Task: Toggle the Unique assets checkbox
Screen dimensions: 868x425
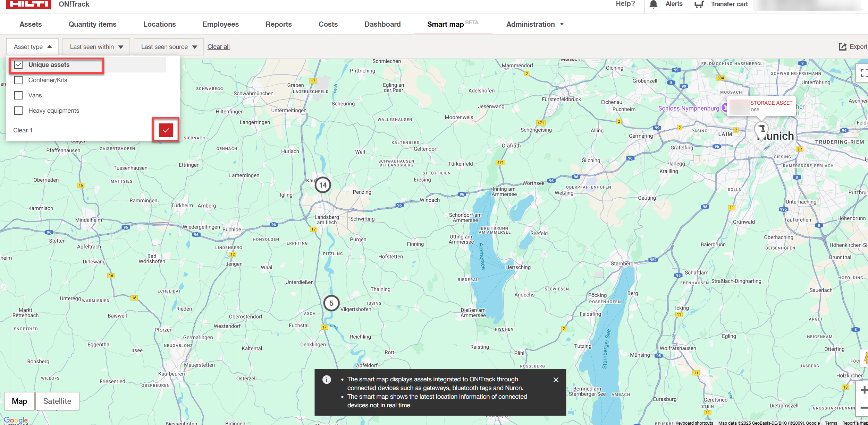Action: pyautogui.click(x=18, y=65)
